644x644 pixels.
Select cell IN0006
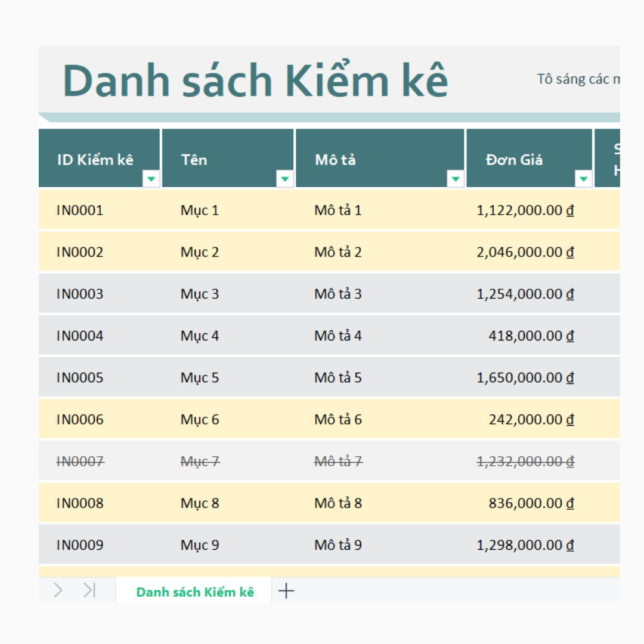(99, 419)
